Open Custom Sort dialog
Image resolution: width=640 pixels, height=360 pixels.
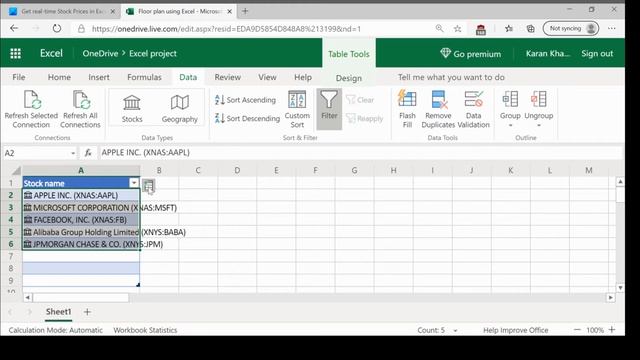pyautogui.click(x=297, y=109)
